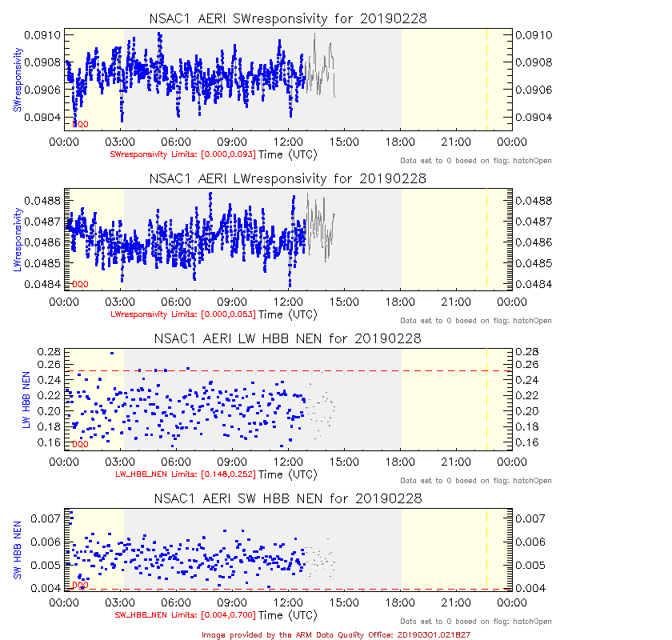Click the red LW_HBB_NEN Limits label

[186, 474]
